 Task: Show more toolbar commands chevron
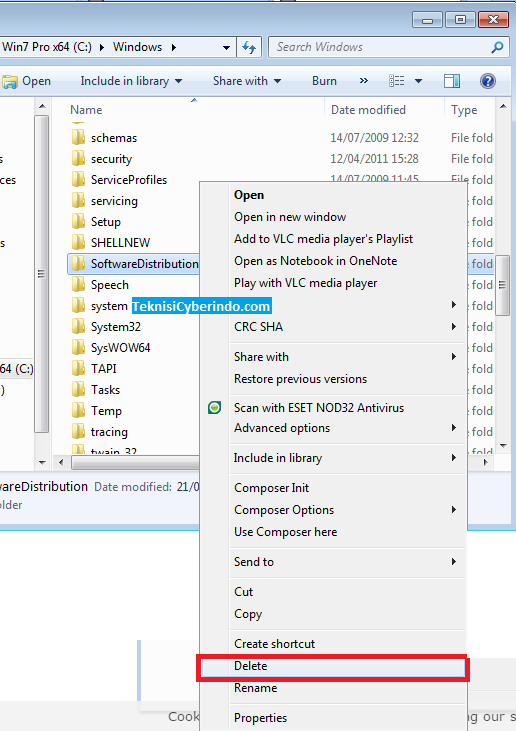(364, 81)
